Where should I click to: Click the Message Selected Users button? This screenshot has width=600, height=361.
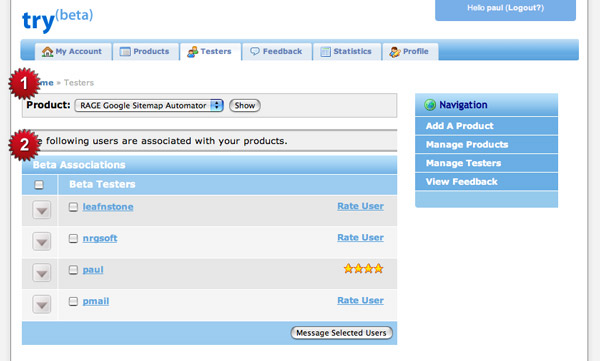[341, 333]
